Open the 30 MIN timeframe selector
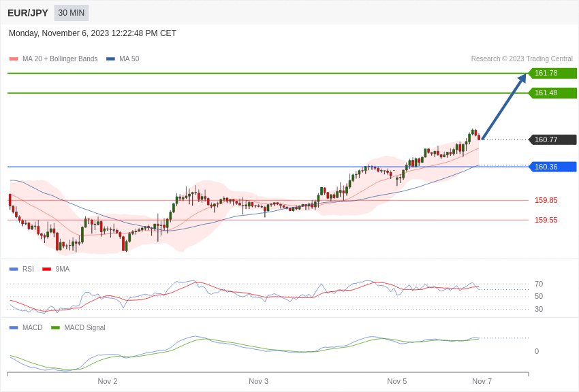The width and height of the screenshot is (579, 392). coord(71,12)
